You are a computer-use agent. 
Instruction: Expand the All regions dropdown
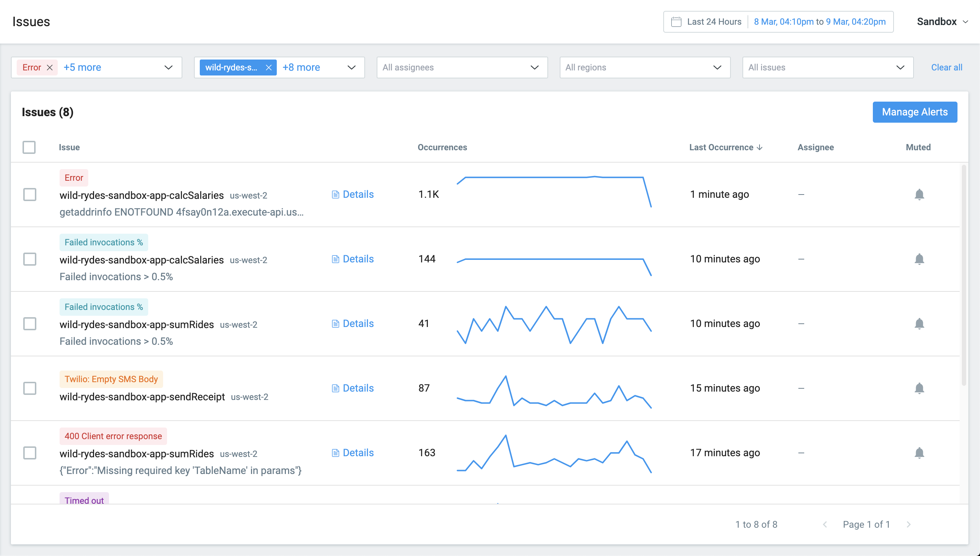644,68
